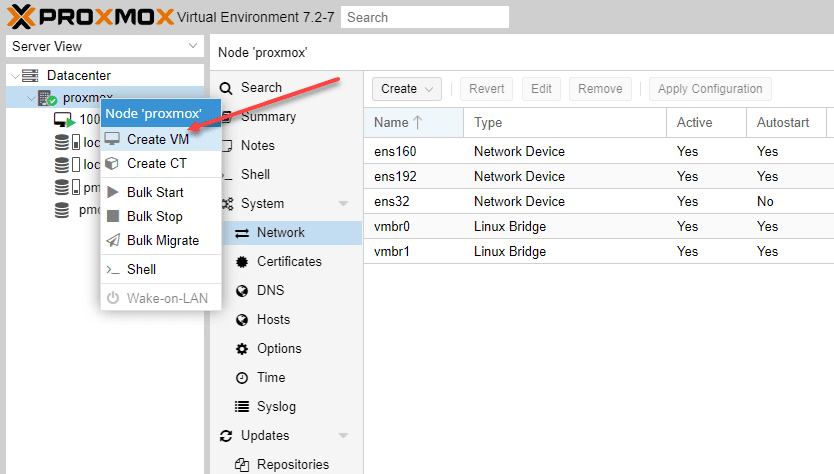The image size is (834, 474).
Task: Click the DNS globe icon
Action: (242, 291)
